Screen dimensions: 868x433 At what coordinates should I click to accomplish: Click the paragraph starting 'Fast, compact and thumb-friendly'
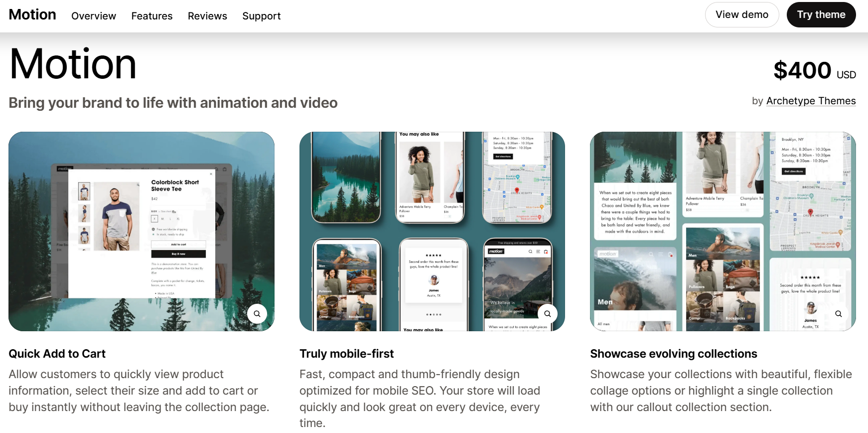[420, 399]
